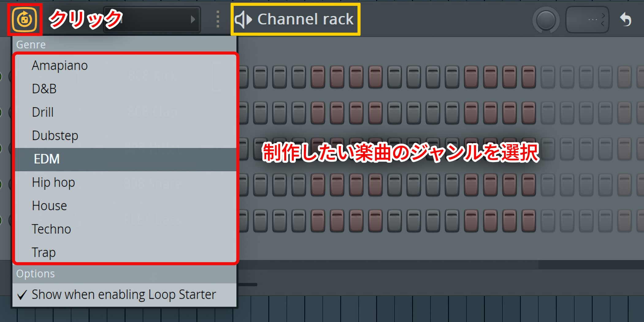Click the undo arrow icon in header

[x=626, y=20]
